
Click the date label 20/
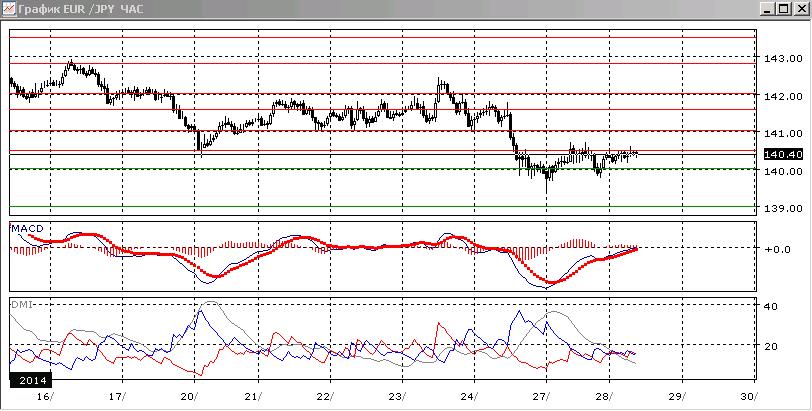point(190,397)
